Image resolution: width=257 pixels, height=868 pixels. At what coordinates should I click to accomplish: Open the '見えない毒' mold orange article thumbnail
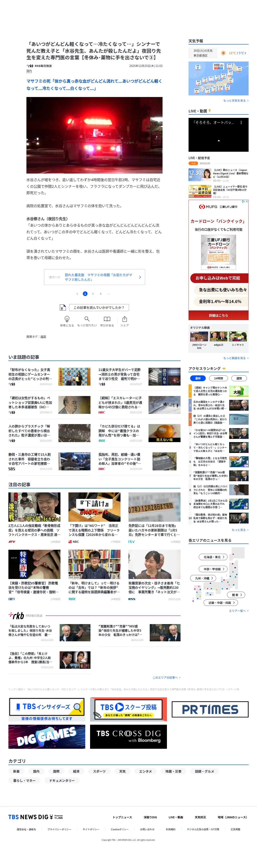[x=165, y=433]
